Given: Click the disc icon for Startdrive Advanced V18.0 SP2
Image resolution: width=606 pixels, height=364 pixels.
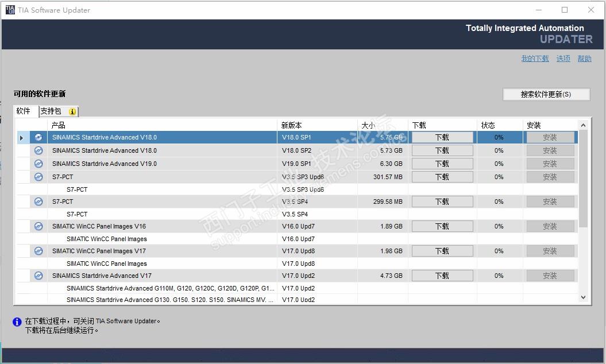Looking at the screenshot, I should click(x=38, y=150).
